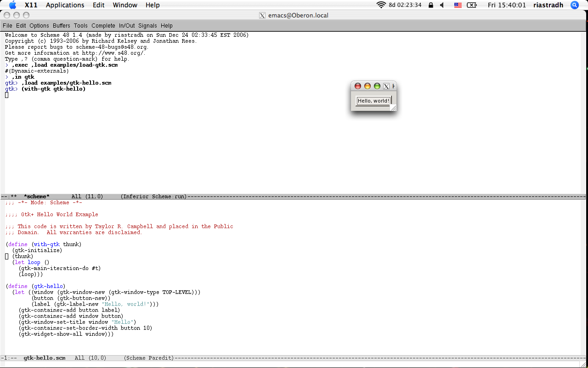Open the Signals menu
The image size is (588, 368).
tap(147, 26)
